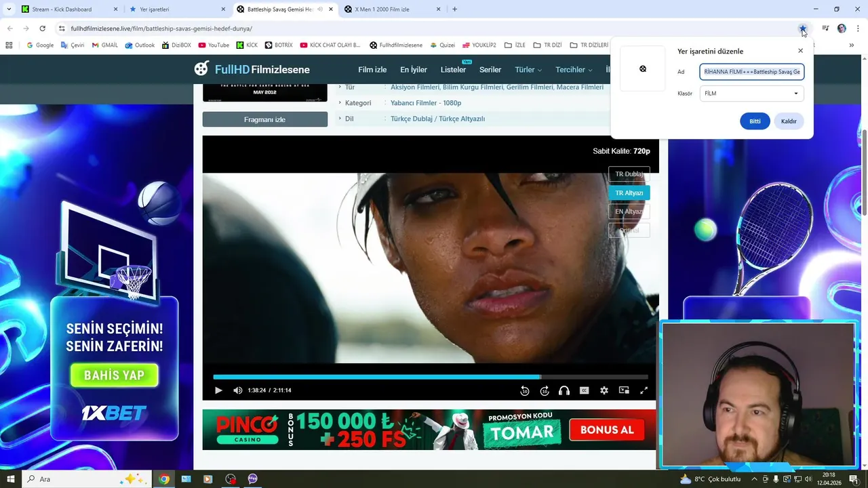Switch to the X Men 1 2000 Film izle tab

(x=393, y=9)
